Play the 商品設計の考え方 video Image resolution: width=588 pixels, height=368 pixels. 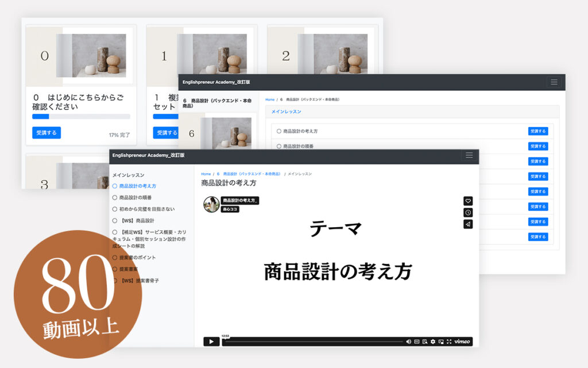coord(211,342)
